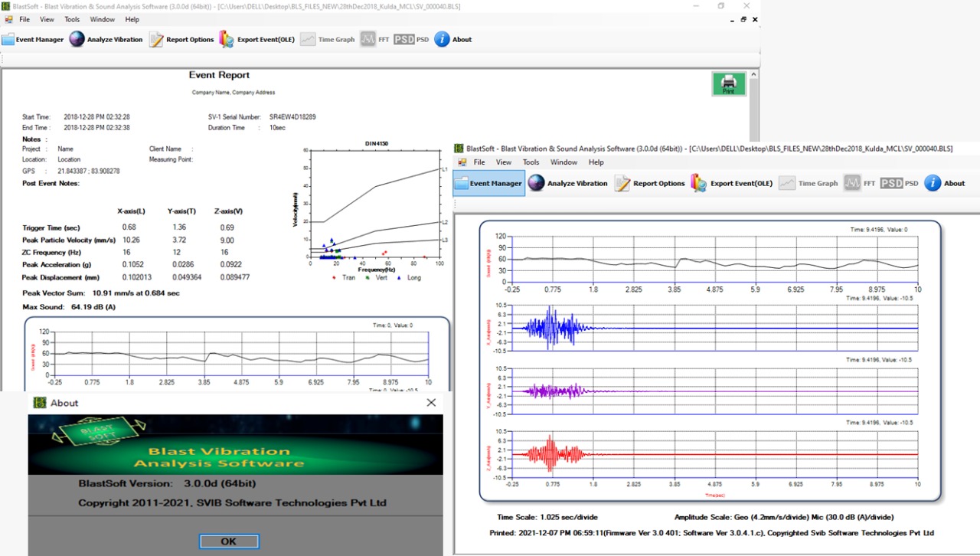
Task: Click Event Manager in front window toolbar
Action: tap(488, 183)
